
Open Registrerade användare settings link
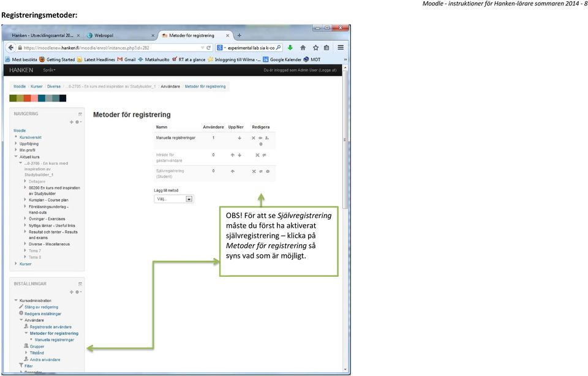(x=51, y=327)
